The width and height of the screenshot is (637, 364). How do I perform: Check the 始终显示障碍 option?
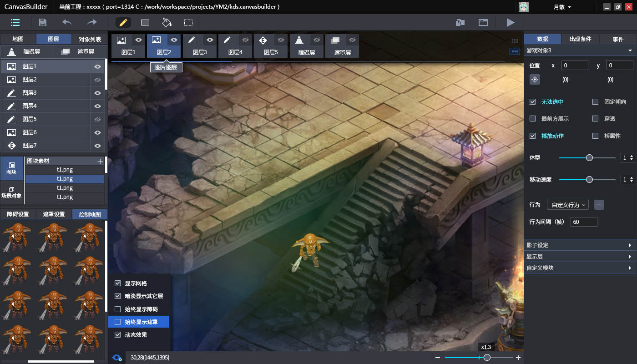[118, 309]
